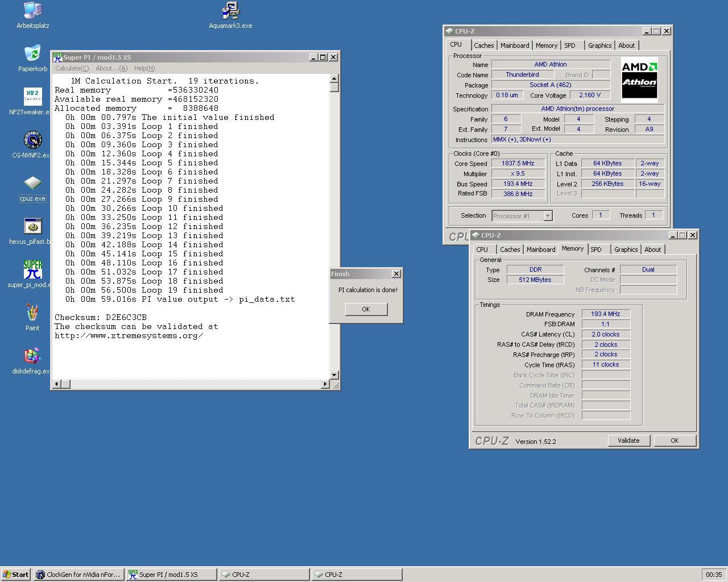Close the Finish dialog
The height and width of the screenshot is (582, 728).
[396, 274]
